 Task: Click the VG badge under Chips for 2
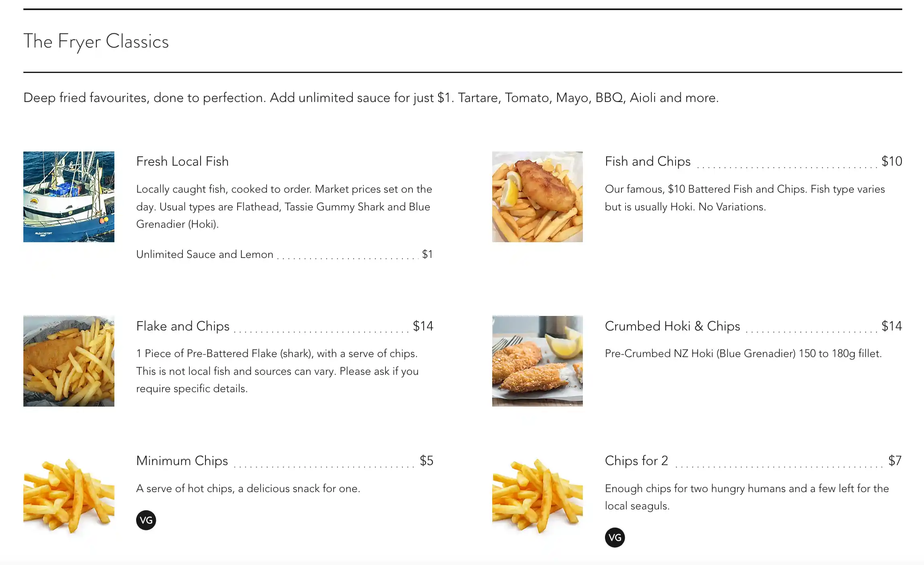615,537
